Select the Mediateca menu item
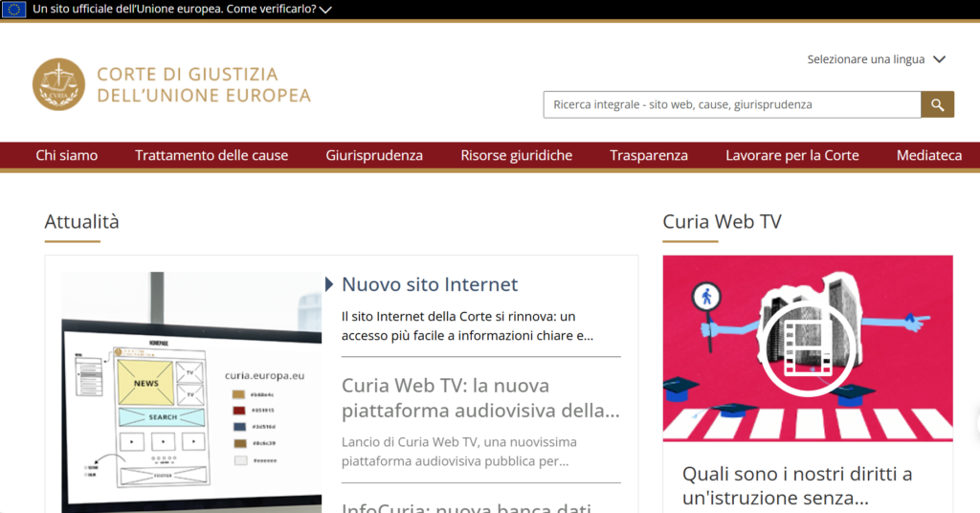This screenshot has height=513, width=980. 929,155
